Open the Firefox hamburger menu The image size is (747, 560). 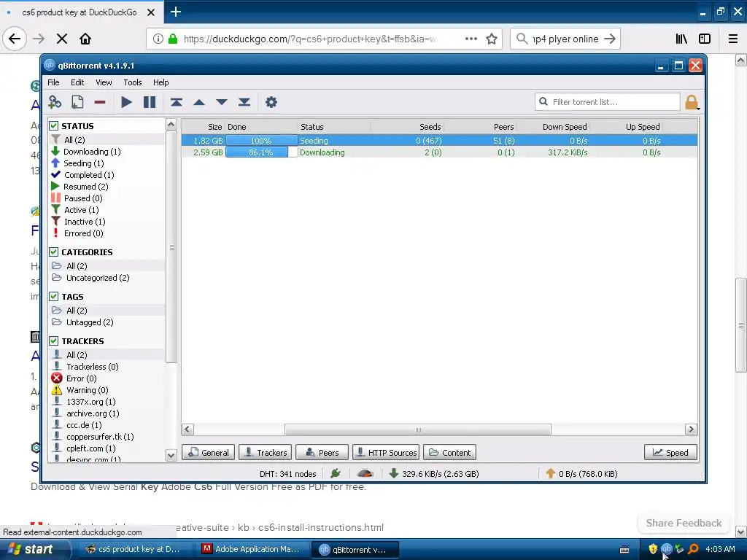tap(732, 39)
